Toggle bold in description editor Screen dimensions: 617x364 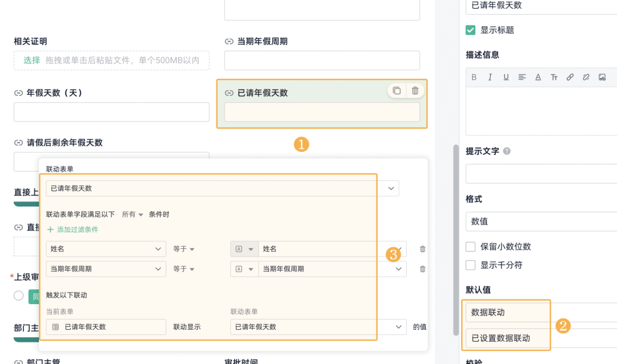[474, 77]
